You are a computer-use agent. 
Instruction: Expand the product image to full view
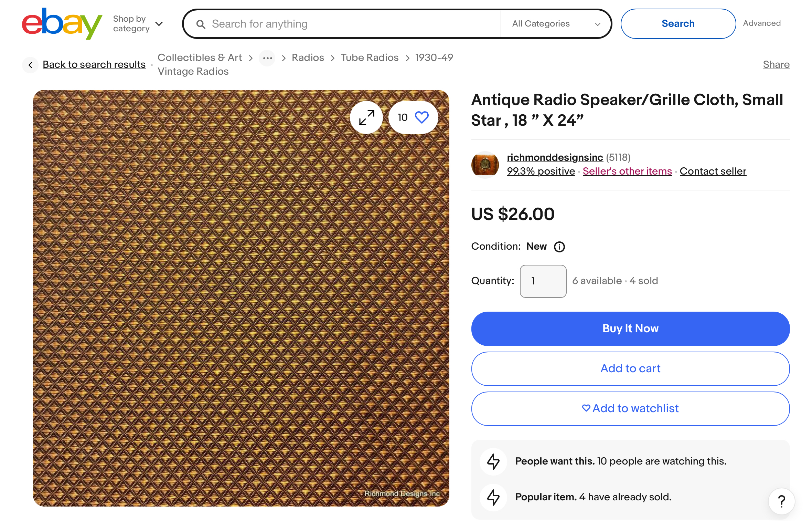(x=366, y=117)
